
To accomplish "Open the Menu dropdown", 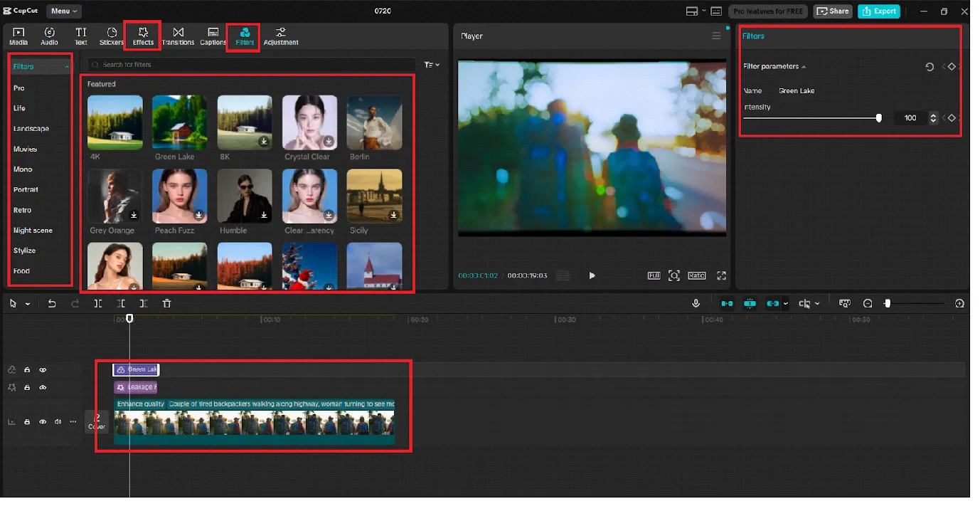I will (x=64, y=11).
